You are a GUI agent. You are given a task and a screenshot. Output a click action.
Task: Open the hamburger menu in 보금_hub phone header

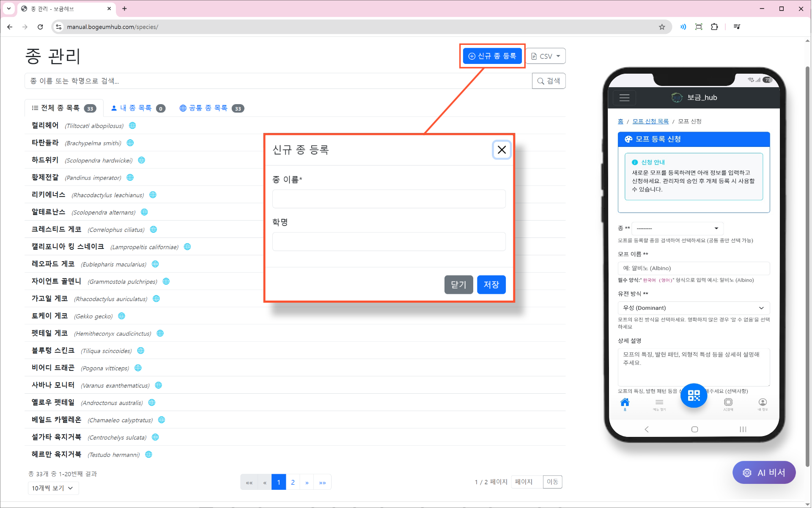tap(624, 98)
